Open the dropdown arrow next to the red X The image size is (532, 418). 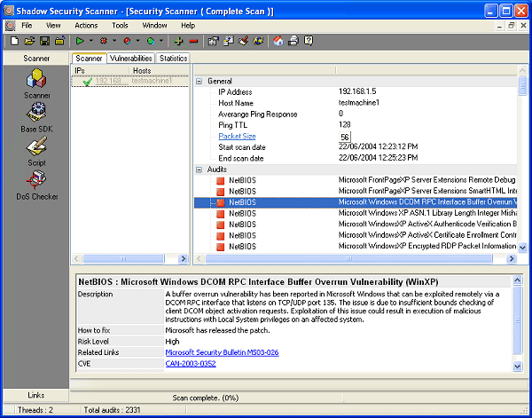click(x=114, y=41)
